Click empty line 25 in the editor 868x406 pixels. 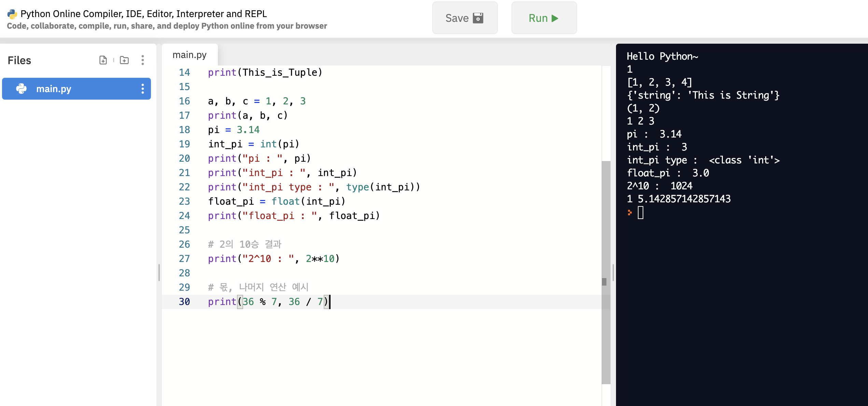307,230
